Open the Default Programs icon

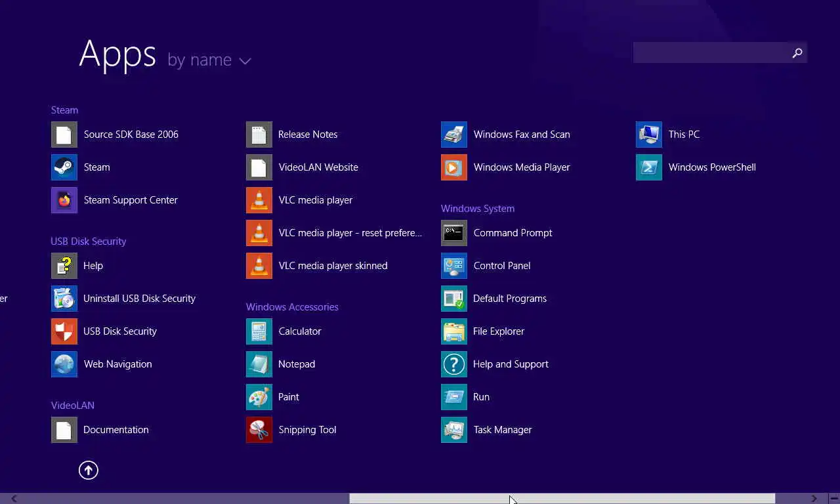click(x=454, y=299)
